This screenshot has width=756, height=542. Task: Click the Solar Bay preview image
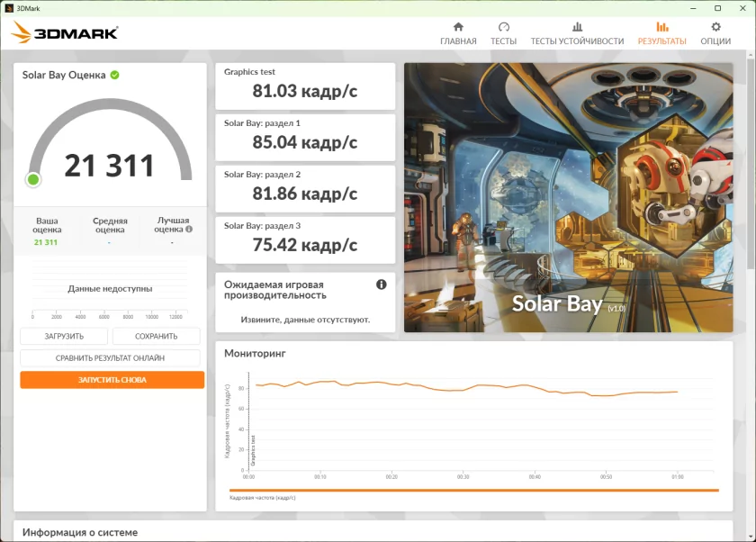tap(567, 197)
